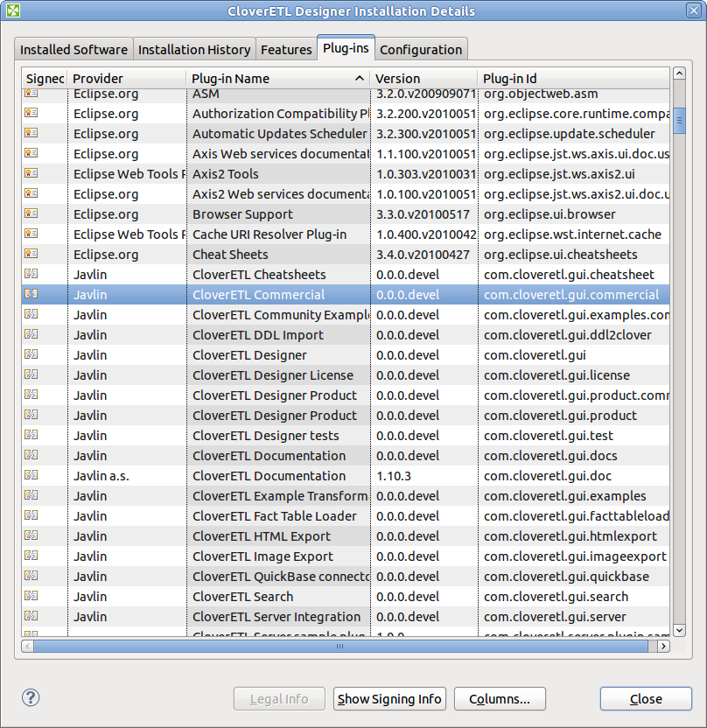The image size is (707, 728).
Task: Sort by the Signed column header
Action: 45,79
